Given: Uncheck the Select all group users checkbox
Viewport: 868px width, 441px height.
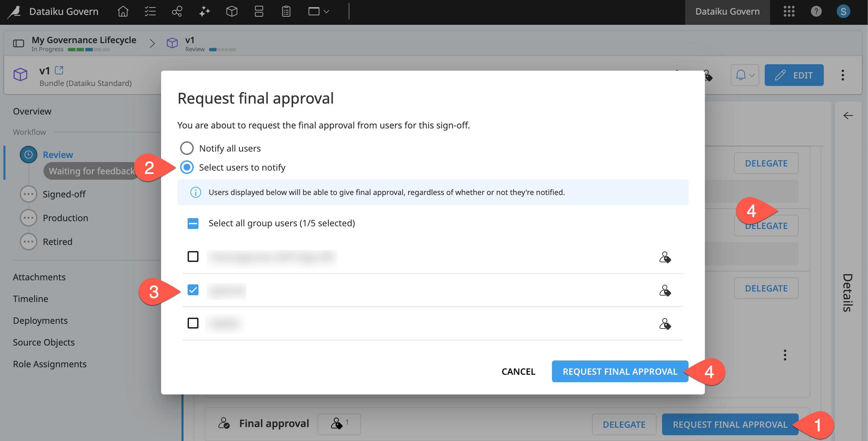Looking at the screenshot, I should pyautogui.click(x=193, y=223).
